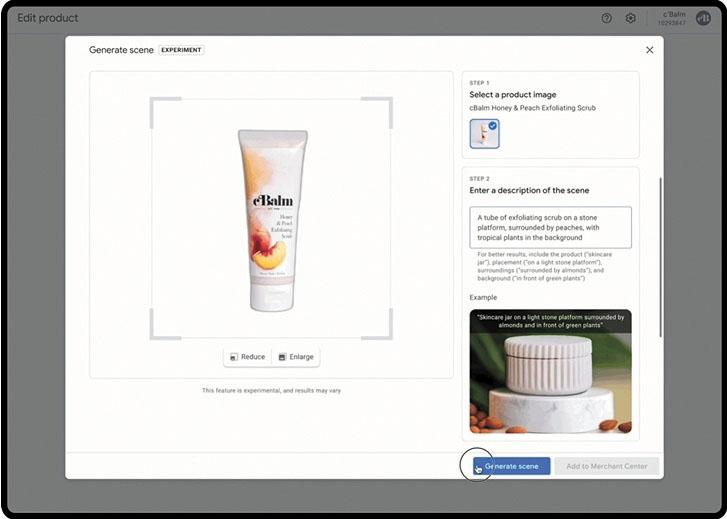Open the help question mark icon

[607, 18]
